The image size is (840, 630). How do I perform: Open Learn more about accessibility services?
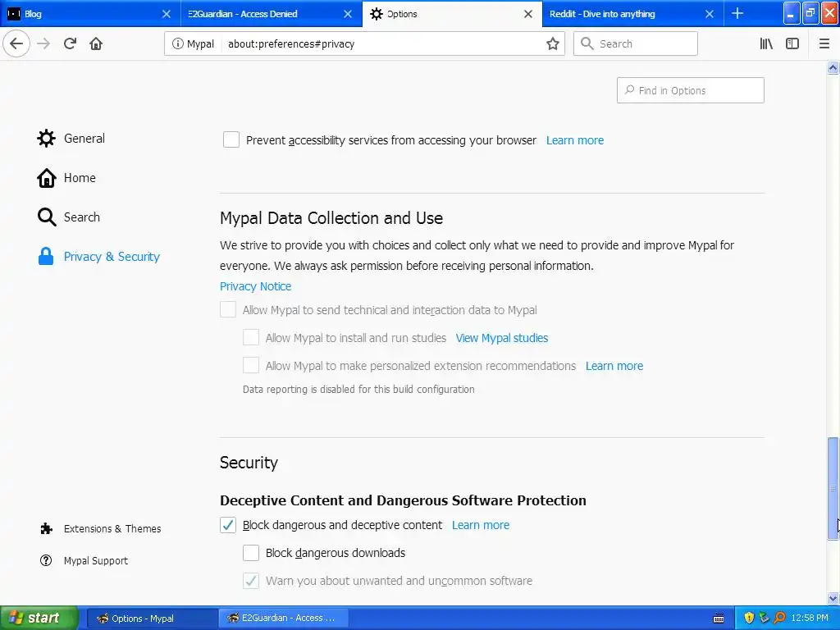[575, 140]
